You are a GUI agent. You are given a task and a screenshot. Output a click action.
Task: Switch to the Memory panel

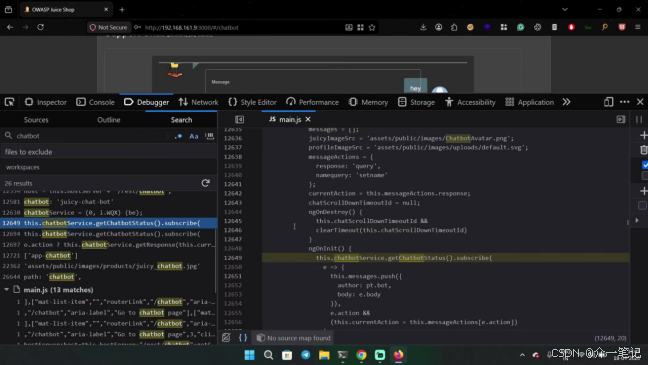(368, 102)
